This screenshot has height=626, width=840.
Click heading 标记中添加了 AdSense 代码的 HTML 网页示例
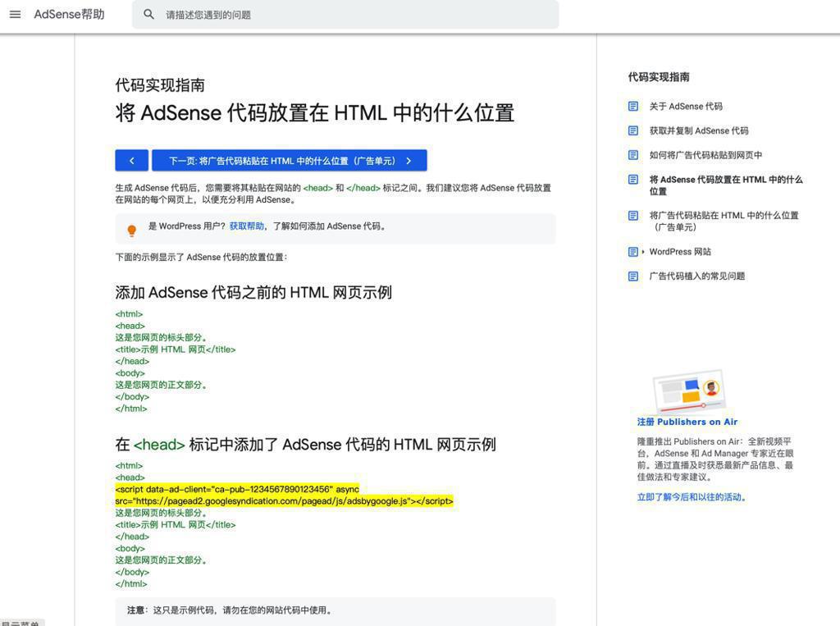305,445
